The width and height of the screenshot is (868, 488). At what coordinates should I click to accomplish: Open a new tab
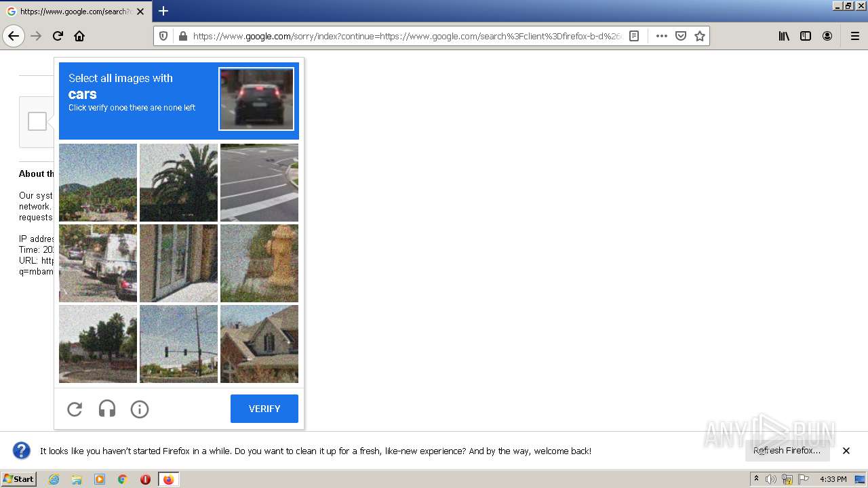[x=163, y=11]
